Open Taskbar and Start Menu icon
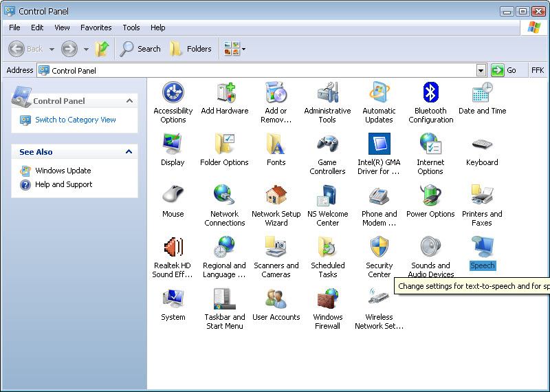The image size is (550, 392). click(x=225, y=298)
